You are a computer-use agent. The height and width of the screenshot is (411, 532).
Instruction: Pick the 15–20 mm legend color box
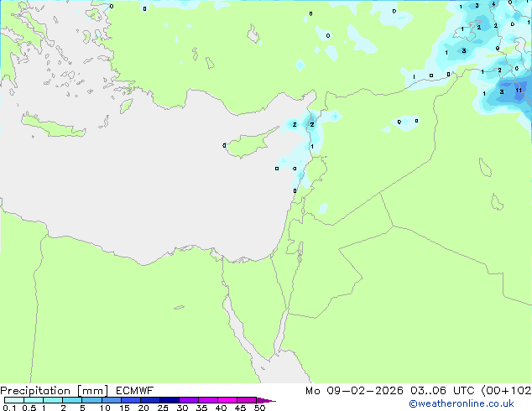(x=131, y=400)
